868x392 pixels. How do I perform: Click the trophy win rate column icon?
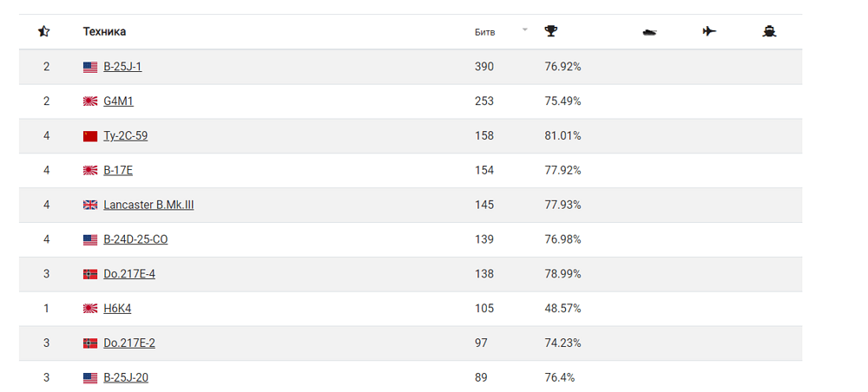tap(551, 31)
